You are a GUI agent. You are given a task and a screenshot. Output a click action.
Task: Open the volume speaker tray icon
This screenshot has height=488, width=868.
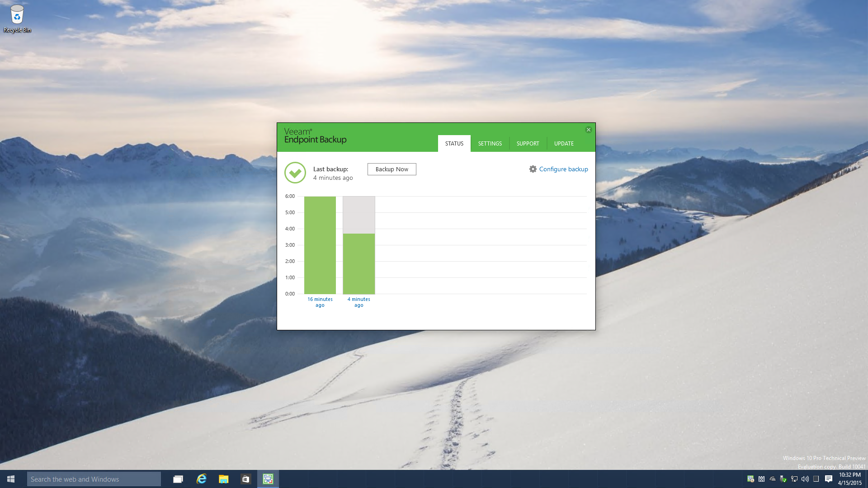[x=805, y=479]
